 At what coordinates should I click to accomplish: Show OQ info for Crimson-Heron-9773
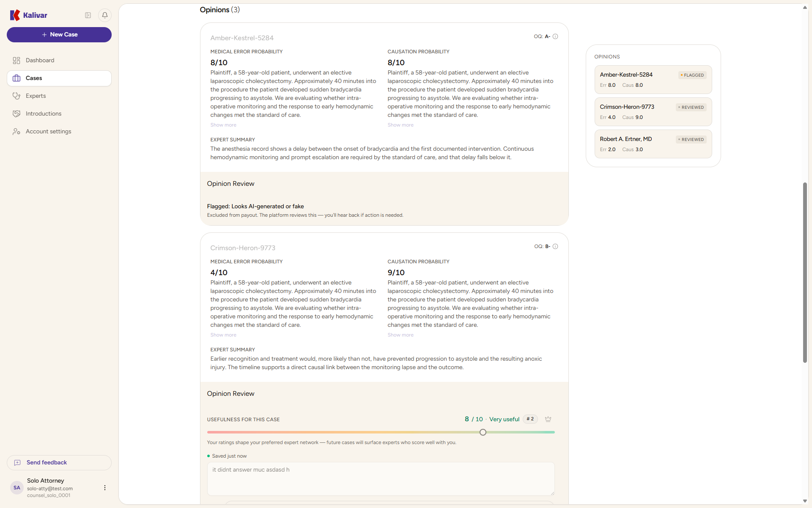tap(555, 246)
